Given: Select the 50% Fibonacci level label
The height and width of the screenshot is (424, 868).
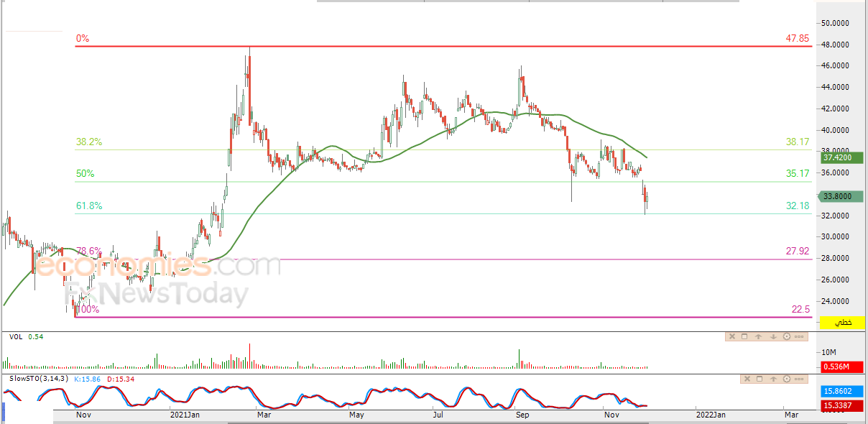Looking at the screenshot, I should [85, 174].
